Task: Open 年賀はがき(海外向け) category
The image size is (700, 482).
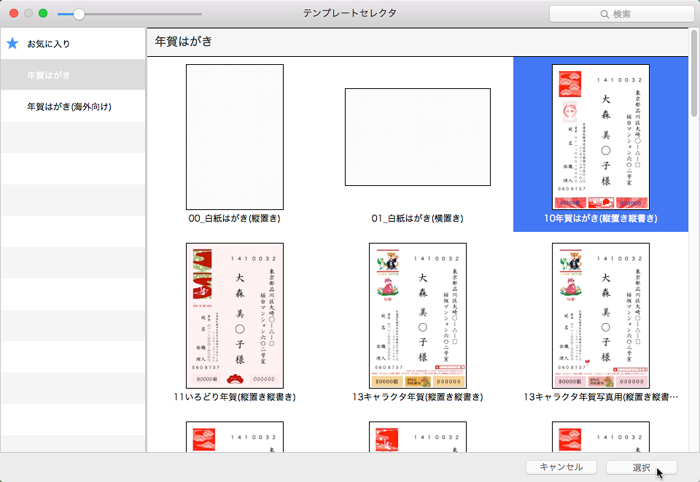Action: coord(68,106)
